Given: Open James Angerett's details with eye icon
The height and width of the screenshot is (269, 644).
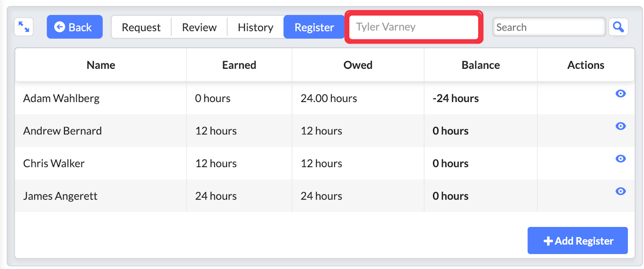Looking at the screenshot, I should coord(620,191).
